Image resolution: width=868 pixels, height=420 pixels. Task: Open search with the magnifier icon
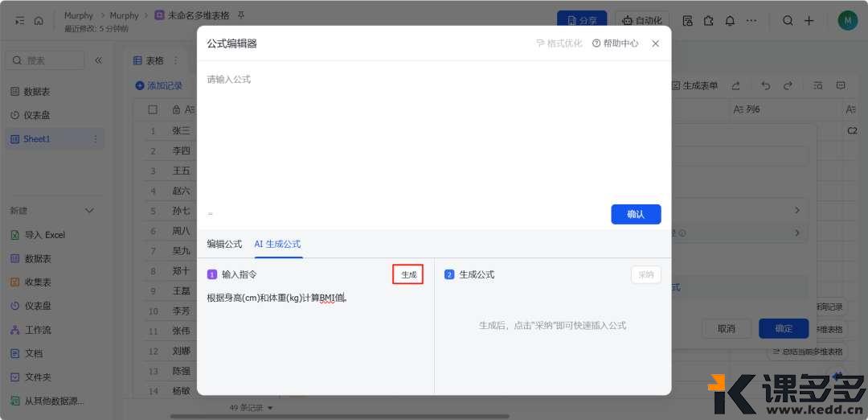pos(788,21)
